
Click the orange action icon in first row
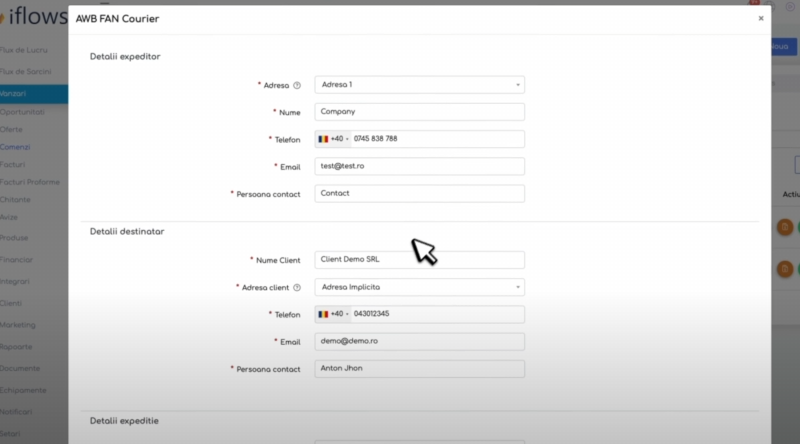[x=785, y=227]
